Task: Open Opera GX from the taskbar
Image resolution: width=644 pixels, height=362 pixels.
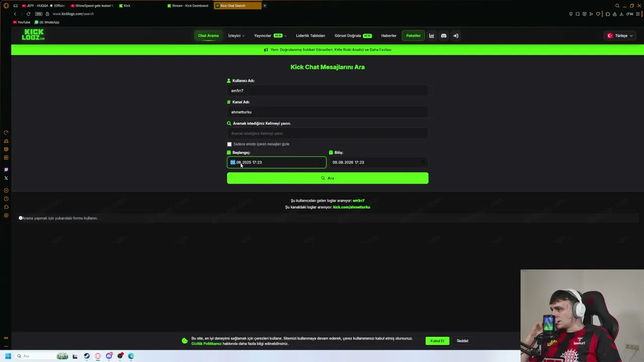Action: coord(98,356)
